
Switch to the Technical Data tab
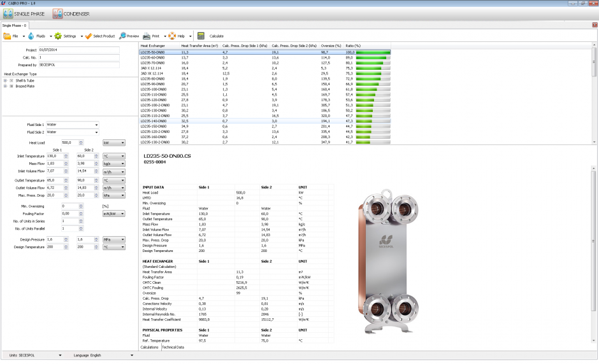tap(173, 347)
